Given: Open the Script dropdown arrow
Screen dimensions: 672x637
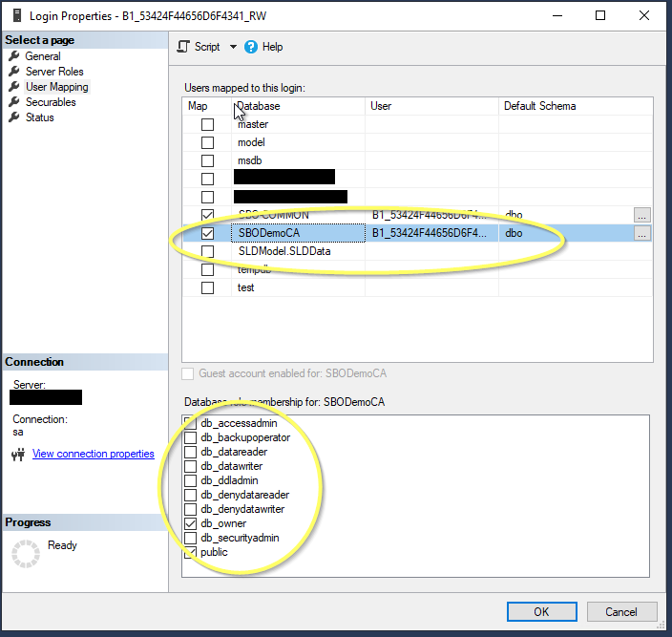Looking at the screenshot, I should pos(233,46).
